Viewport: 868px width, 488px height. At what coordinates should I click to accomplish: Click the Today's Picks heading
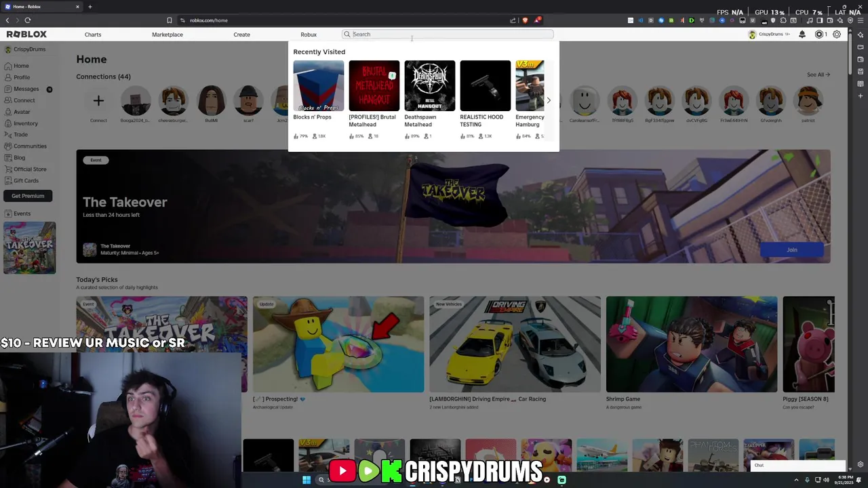pos(97,280)
